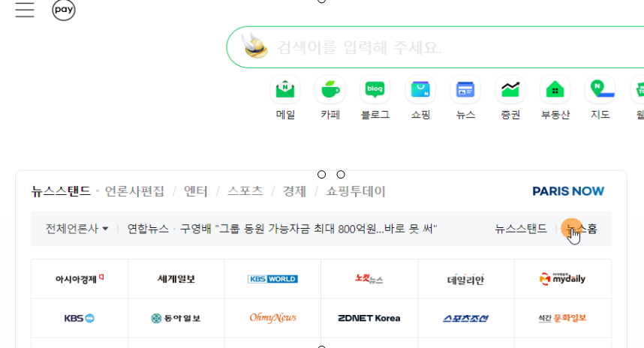Switch to the 엔터 tab
The image size is (644, 348).
(195, 191)
